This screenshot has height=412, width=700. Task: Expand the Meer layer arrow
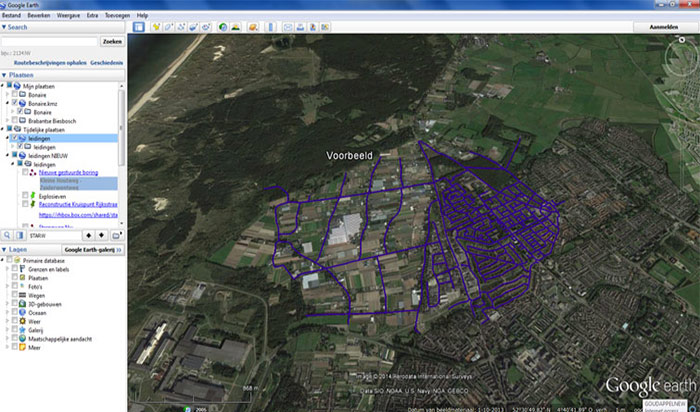click(8, 347)
